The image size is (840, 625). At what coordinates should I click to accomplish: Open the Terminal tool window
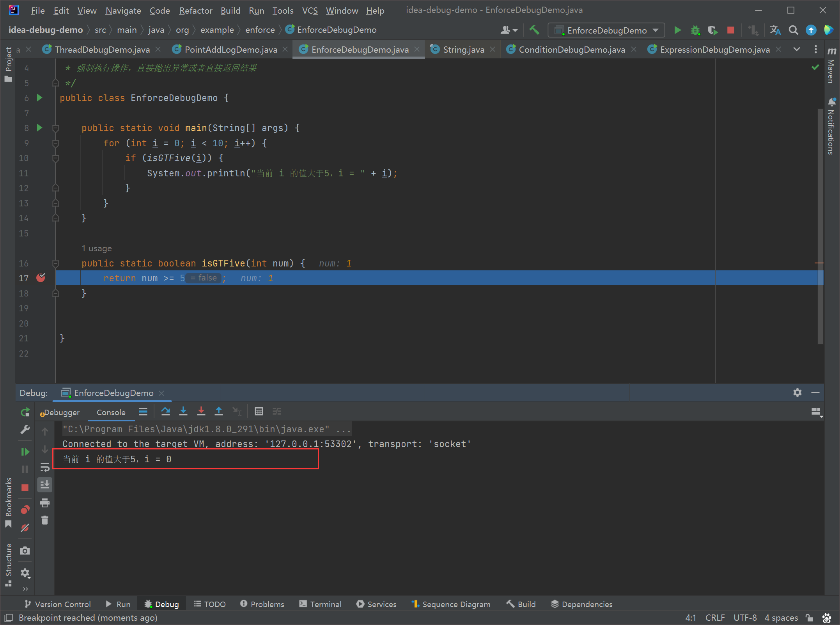[320, 604]
